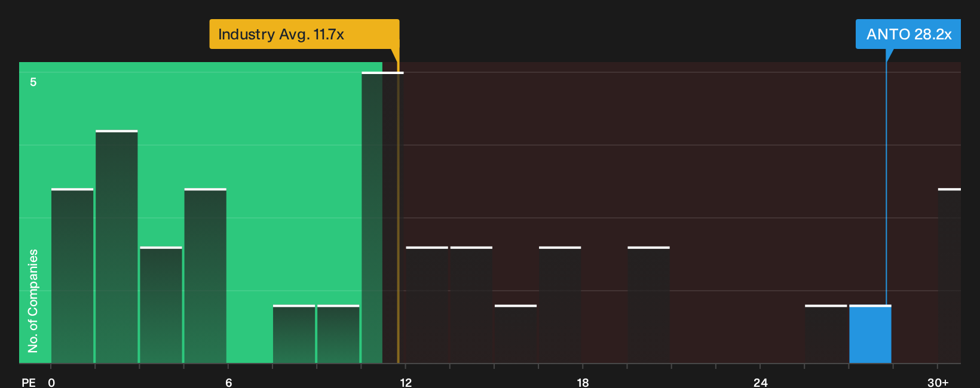Select the dark bar adjoining the blue ANTO bar
This screenshot has height=388, width=980.
click(826, 334)
